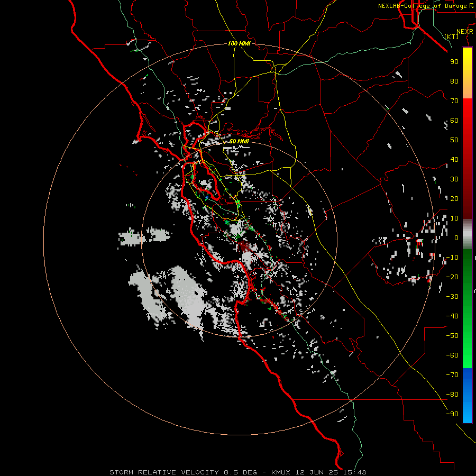Click the scale value "40"
Image resolution: width=476 pixels, height=476 pixels.
[454, 160]
